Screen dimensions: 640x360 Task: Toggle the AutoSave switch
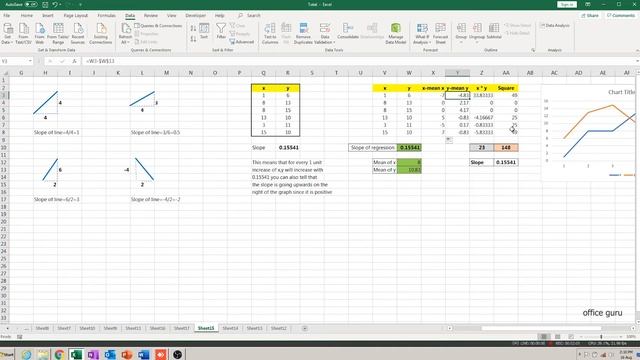31,4
